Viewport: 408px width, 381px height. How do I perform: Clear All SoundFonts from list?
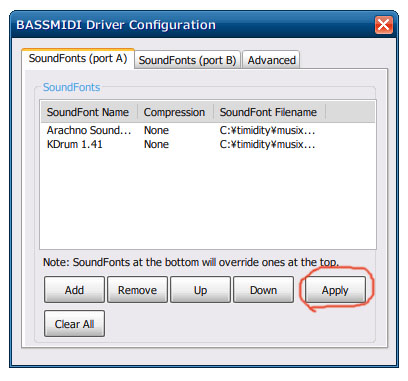[x=74, y=324]
